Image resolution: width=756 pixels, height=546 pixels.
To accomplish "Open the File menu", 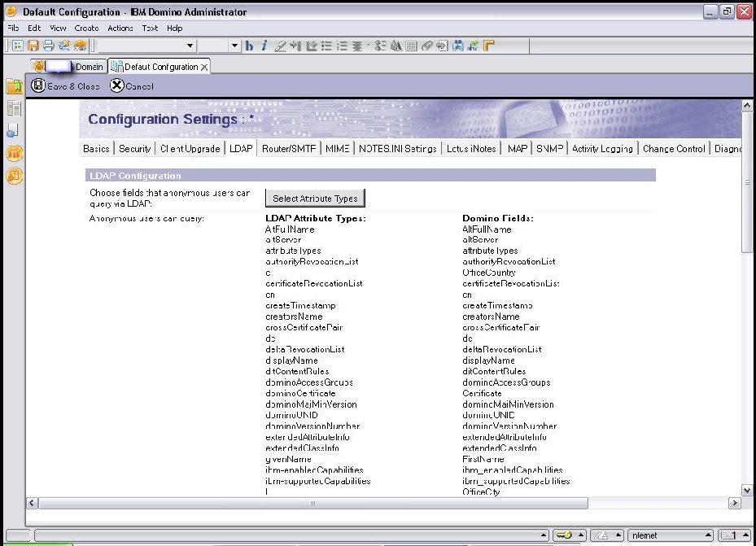I will click(13, 28).
